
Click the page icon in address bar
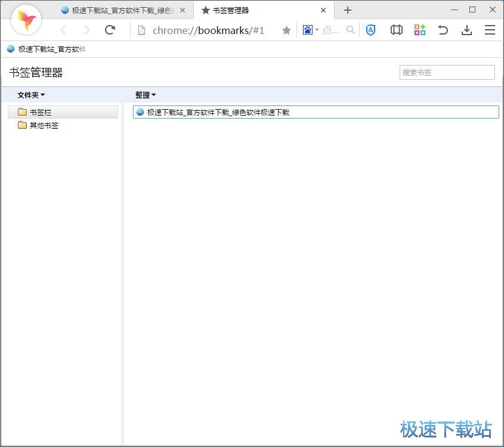(141, 30)
